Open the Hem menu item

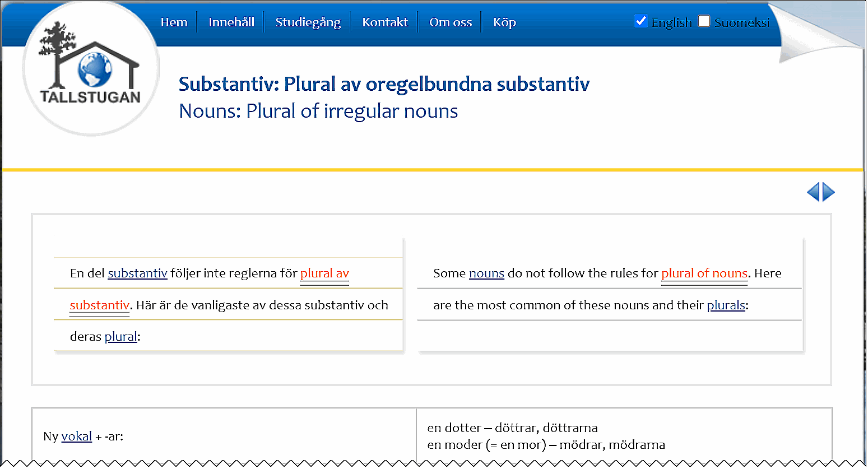coord(174,22)
